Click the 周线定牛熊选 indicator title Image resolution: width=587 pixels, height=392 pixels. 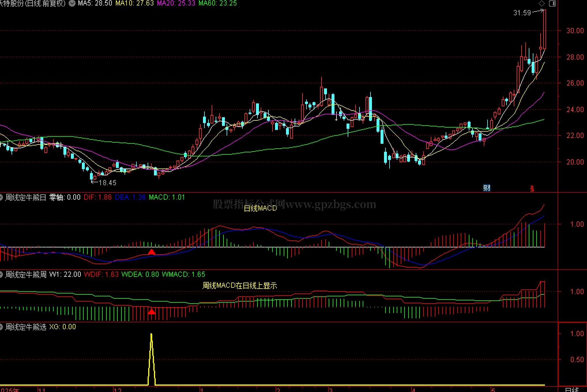(x=26, y=327)
